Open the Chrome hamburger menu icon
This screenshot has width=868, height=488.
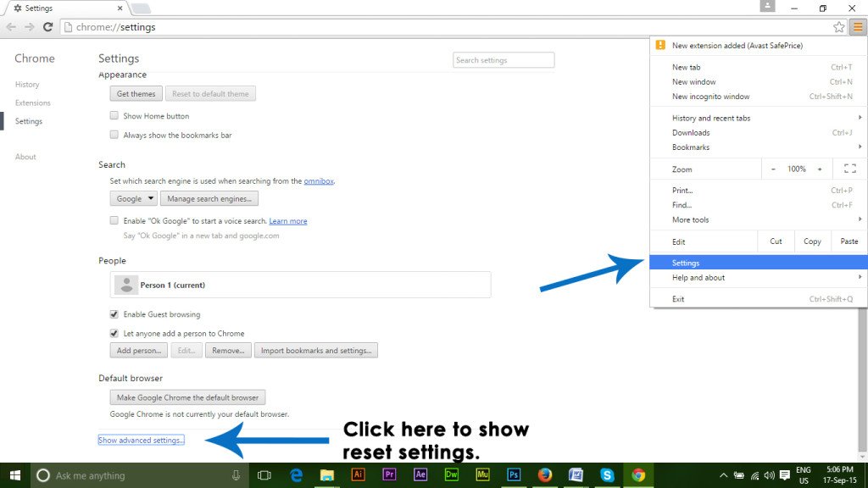click(x=858, y=26)
